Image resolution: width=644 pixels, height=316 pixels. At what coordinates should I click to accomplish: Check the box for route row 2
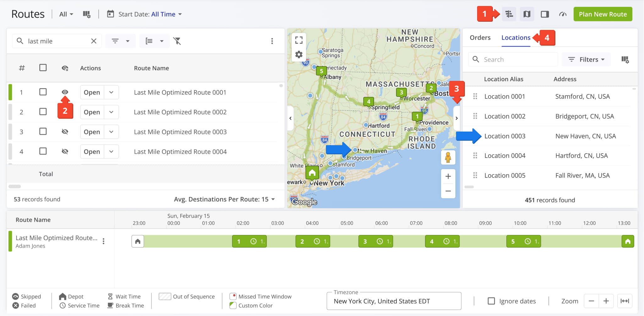pos(43,112)
